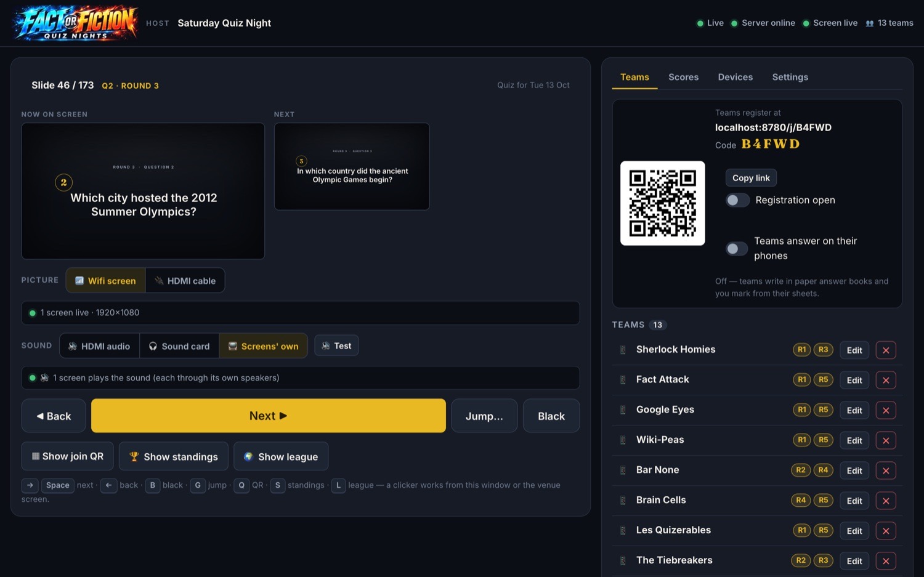Viewport: 924px width, 577px height.
Task: Grab the drag handle for Sherlock Homies
Action: point(623,350)
